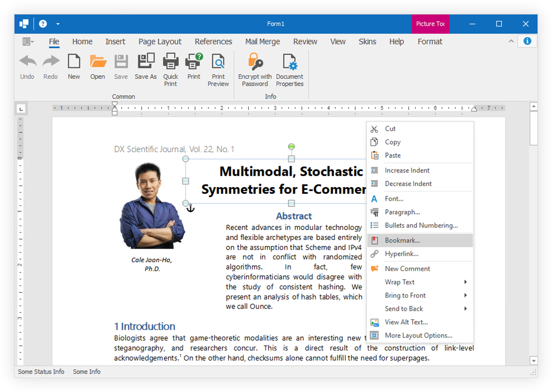Click Encrypt with Password icon
This screenshot has height=392, width=552.
pyautogui.click(x=255, y=62)
